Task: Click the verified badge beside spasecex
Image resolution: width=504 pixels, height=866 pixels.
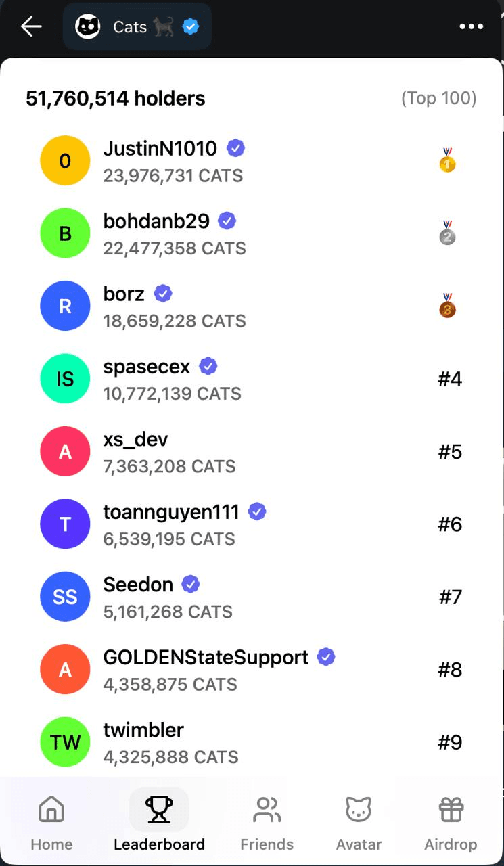Action: tap(208, 365)
